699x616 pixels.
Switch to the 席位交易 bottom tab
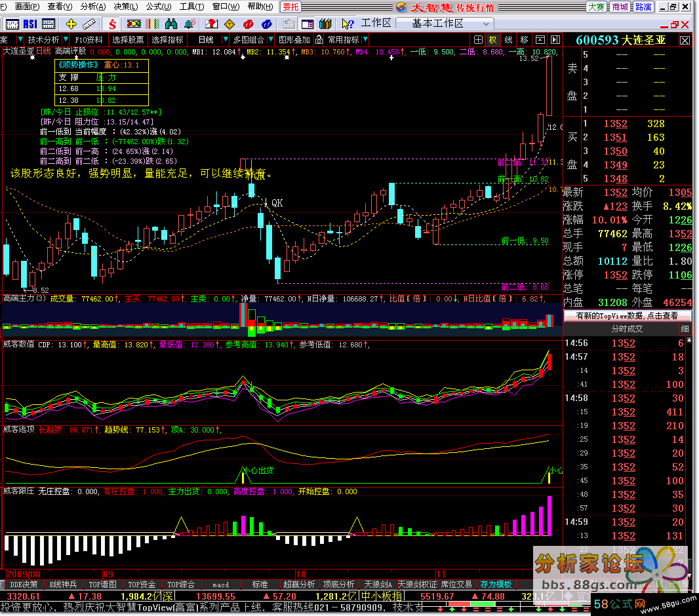click(x=456, y=585)
